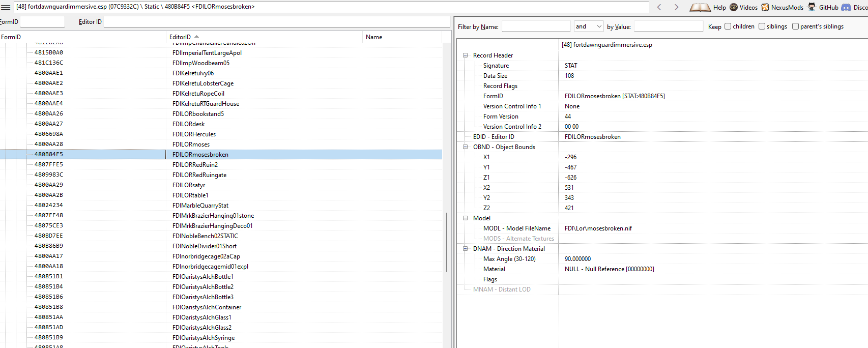
Task: Select FDIImpWoodbeam05 record row
Action: 221,63
